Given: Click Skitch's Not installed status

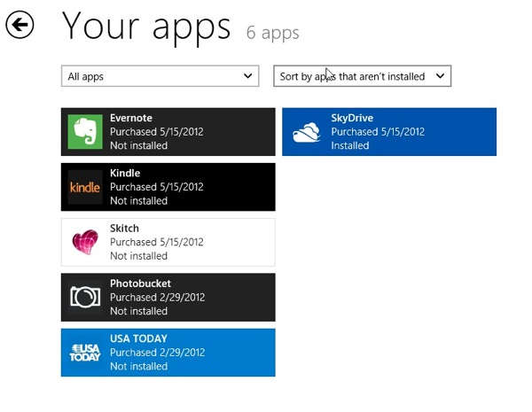Looking at the screenshot, I should tap(139, 256).
